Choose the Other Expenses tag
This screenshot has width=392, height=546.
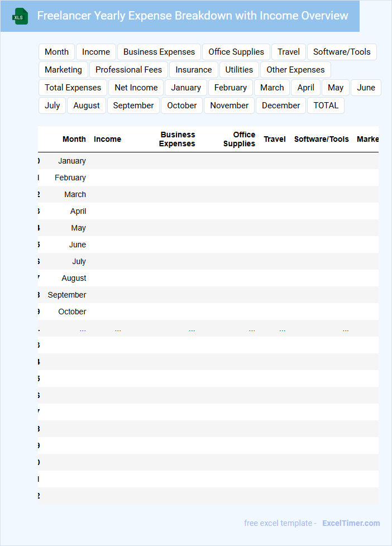(295, 70)
